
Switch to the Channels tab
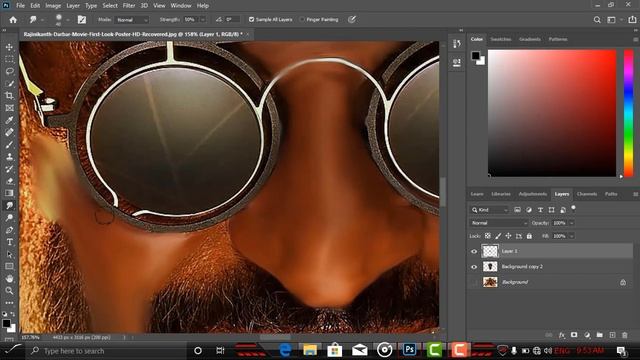[587, 194]
